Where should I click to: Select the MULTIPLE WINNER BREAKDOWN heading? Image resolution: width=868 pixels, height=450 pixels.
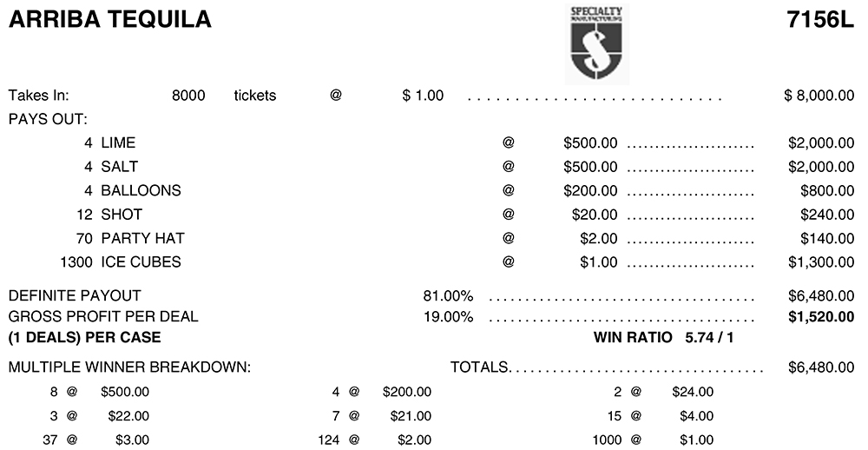(x=129, y=367)
